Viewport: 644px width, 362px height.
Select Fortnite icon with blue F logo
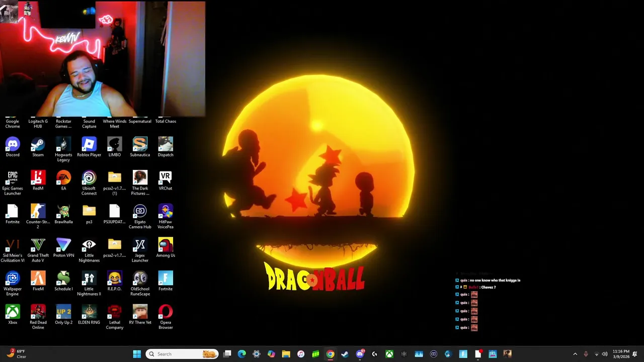click(x=166, y=282)
